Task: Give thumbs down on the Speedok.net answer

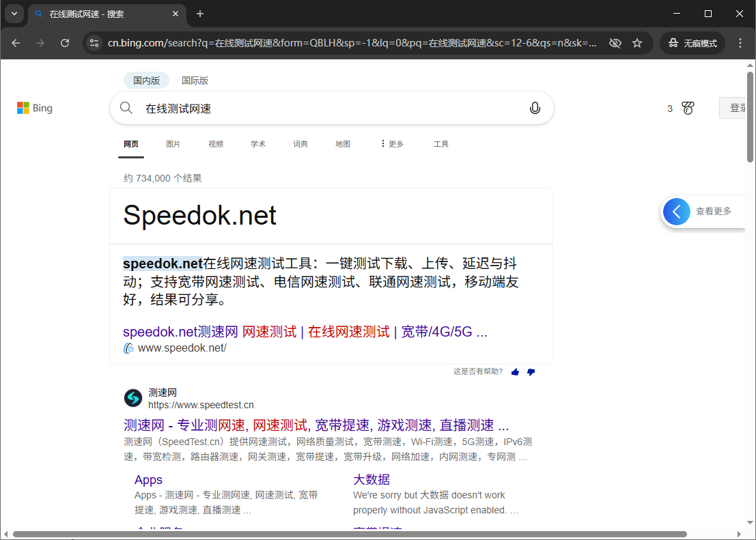Action: 531,371
